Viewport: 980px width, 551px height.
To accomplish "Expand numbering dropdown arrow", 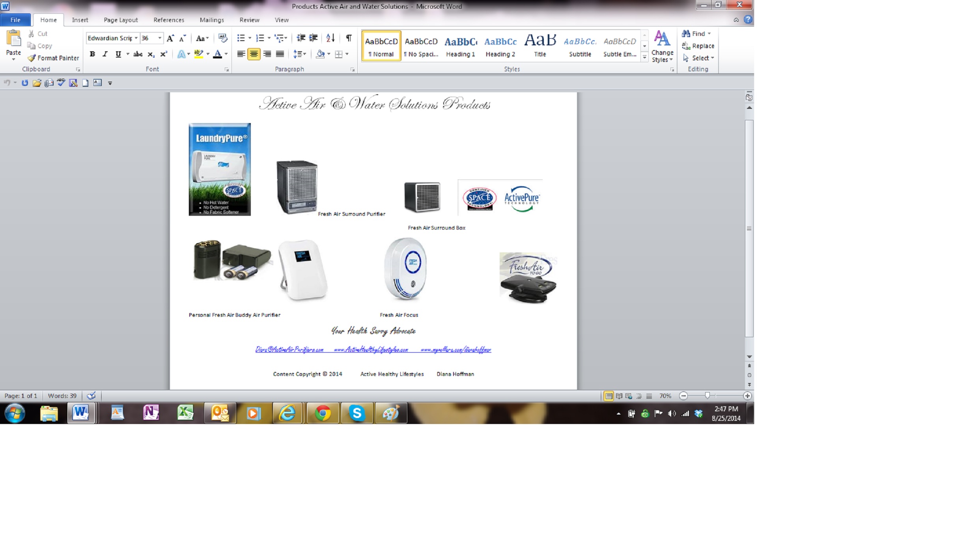I will [x=269, y=38].
